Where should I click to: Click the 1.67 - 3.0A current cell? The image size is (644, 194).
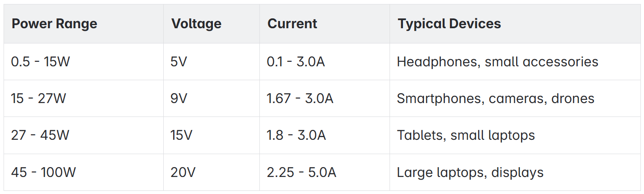pyautogui.click(x=300, y=99)
